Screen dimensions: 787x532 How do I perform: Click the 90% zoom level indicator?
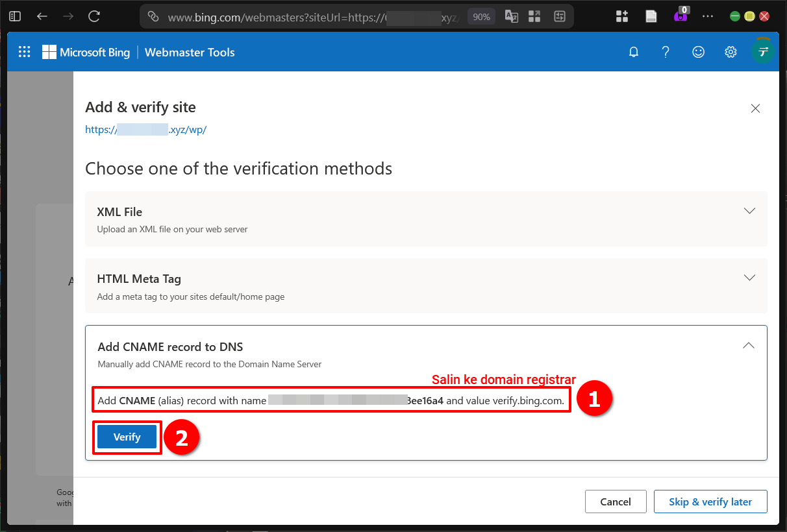tap(481, 16)
